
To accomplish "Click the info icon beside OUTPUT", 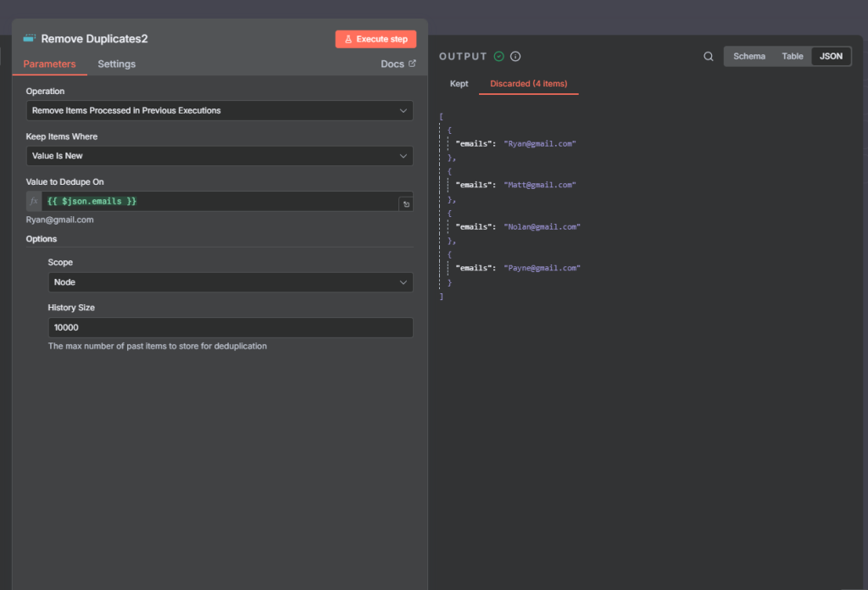I will click(515, 57).
